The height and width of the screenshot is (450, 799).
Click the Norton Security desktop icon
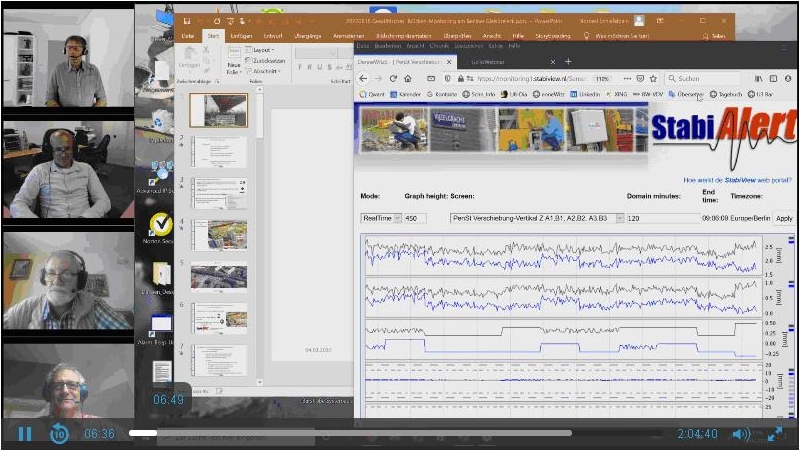pos(161,228)
